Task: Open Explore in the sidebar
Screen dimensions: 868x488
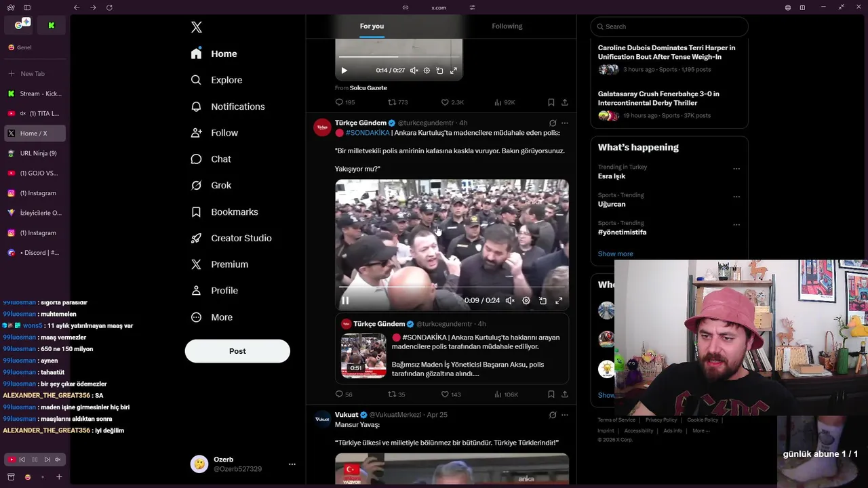Action: [x=216, y=80]
